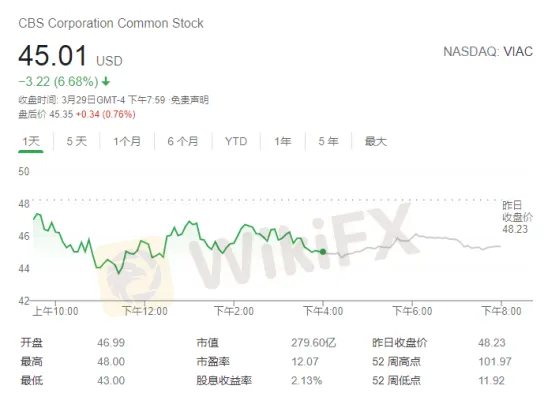Click the CBS Corporation Common Stock title
The width and height of the screenshot is (549, 409).
coord(111,23)
